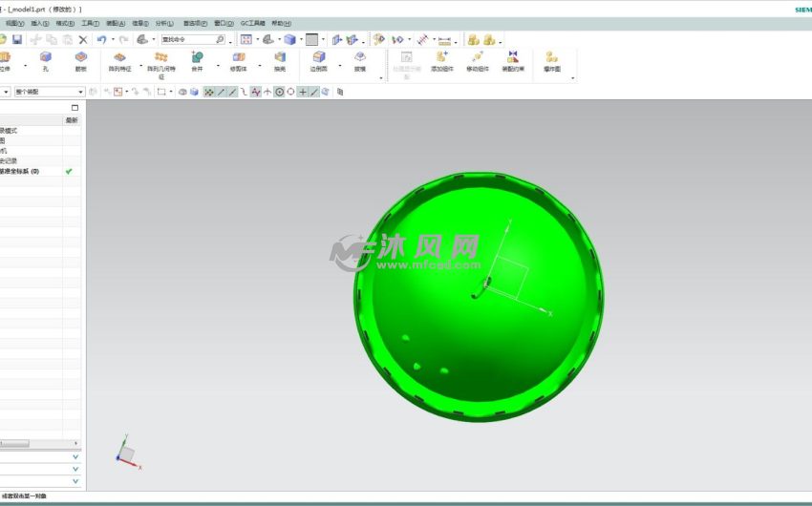Expand the dropdown arrow beside the Undo icon
This screenshot has width=812, height=506.
[113, 40]
